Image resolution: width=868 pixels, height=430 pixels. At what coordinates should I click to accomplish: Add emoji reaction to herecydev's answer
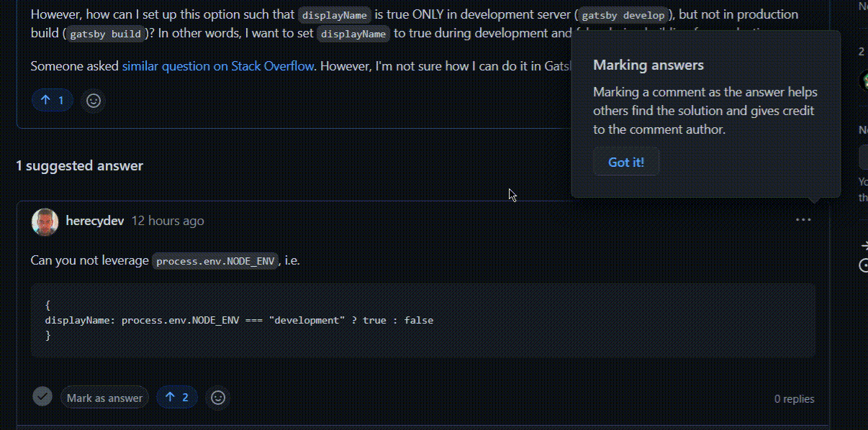coord(218,397)
